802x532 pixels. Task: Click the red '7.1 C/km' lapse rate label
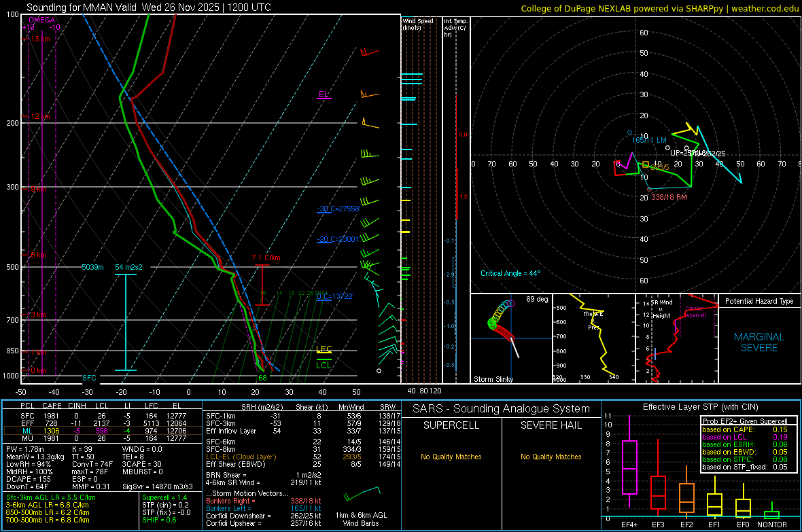click(266, 258)
